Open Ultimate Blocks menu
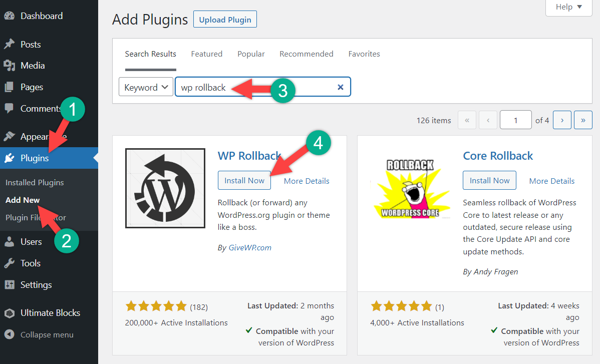 coord(50,313)
